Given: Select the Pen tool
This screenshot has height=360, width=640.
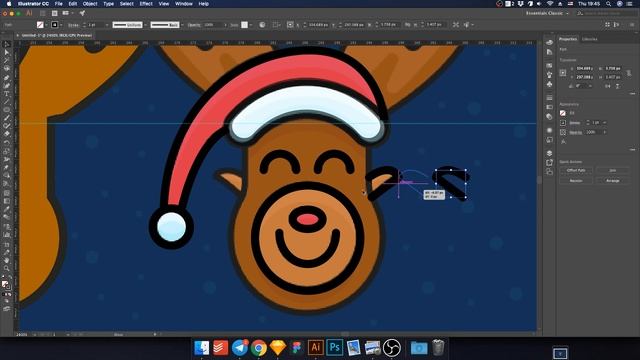Looking at the screenshot, I should coord(7,77).
